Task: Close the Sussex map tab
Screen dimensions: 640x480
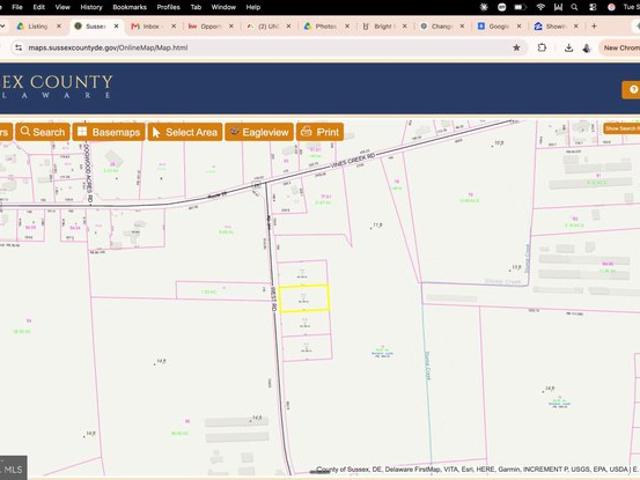Action: (x=116, y=26)
